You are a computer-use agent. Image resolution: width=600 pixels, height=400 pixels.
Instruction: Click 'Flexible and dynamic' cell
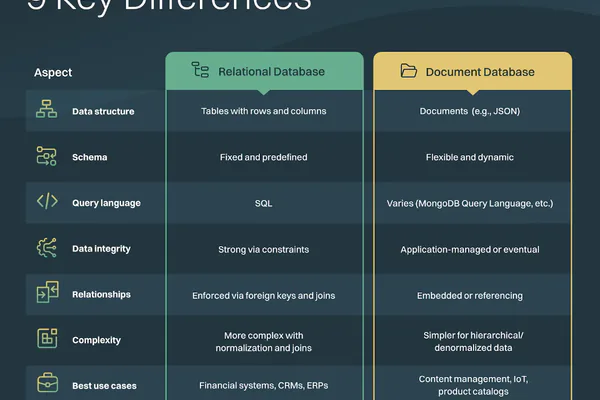470,157
